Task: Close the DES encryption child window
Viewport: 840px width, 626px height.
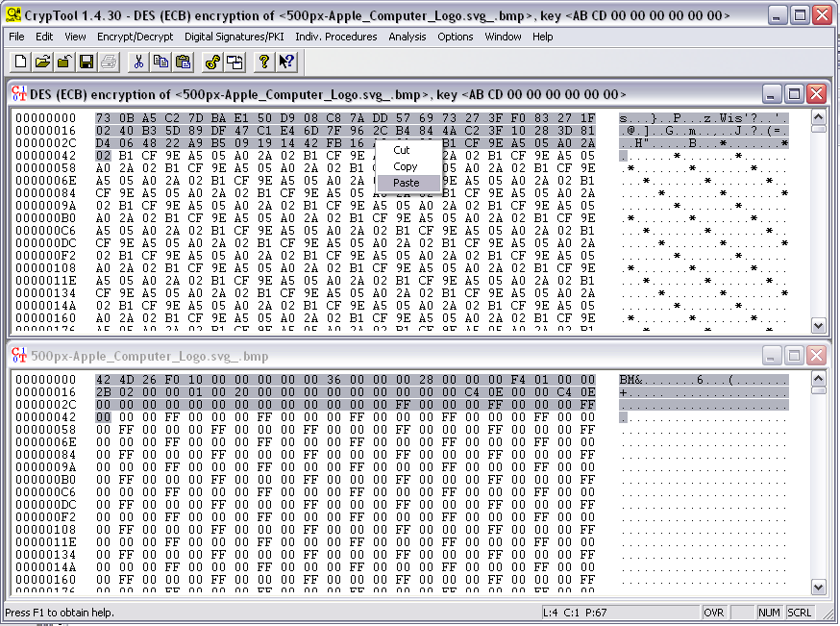Action: (816, 94)
